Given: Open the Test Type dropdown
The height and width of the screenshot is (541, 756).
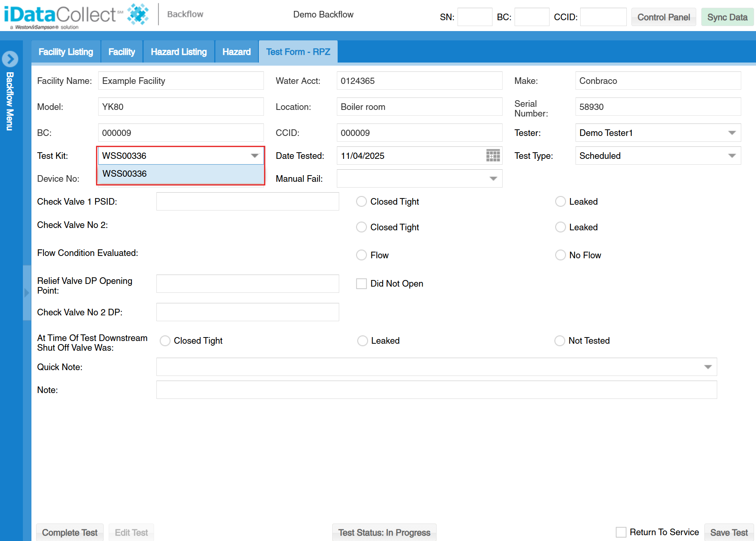Looking at the screenshot, I should (x=731, y=155).
